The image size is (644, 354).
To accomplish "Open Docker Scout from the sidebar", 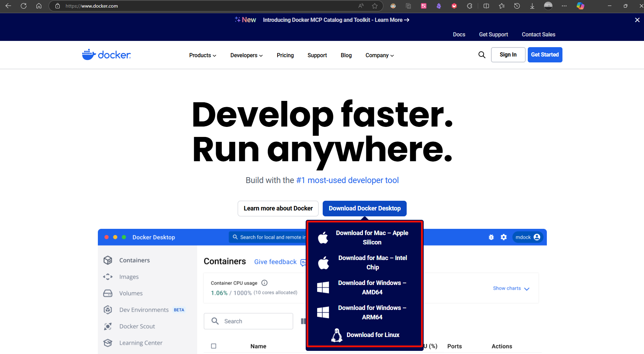I will coord(108,326).
